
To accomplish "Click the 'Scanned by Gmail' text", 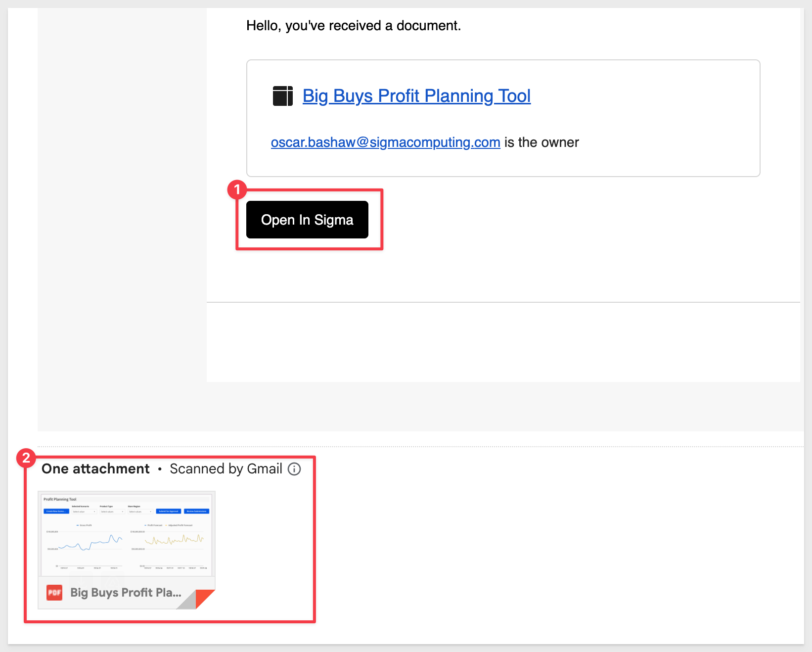I will [x=226, y=469].
